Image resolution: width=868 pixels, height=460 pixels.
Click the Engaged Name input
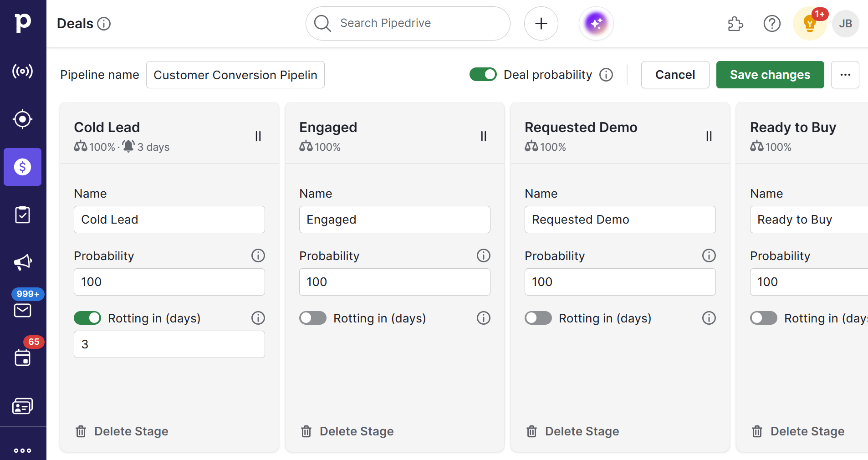click(395, 220)
